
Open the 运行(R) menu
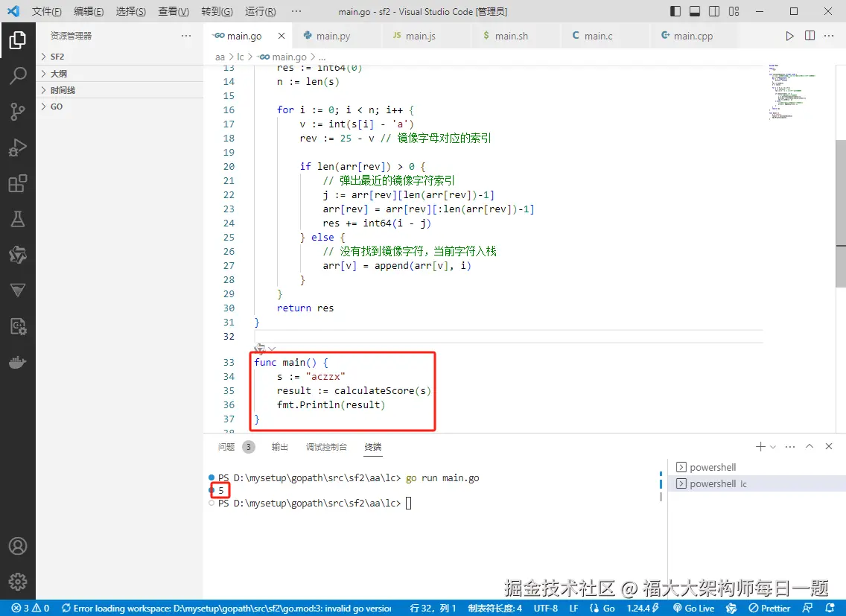[x=260, y=11]
